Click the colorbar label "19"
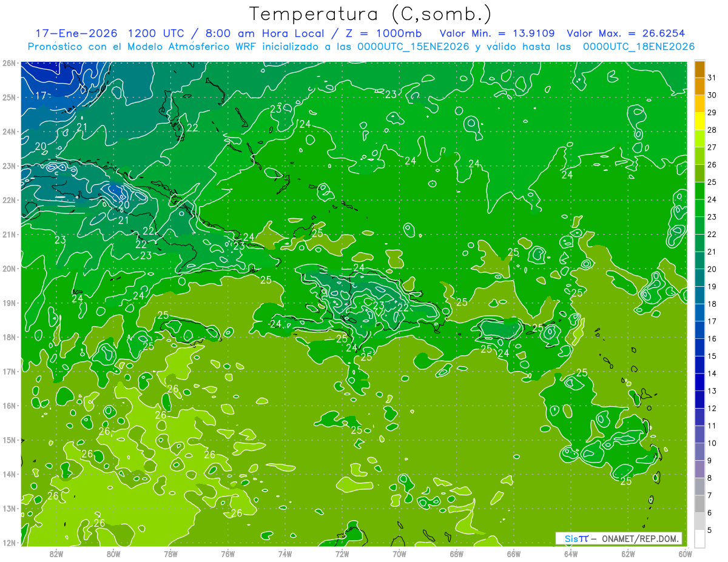 point(712,287)
